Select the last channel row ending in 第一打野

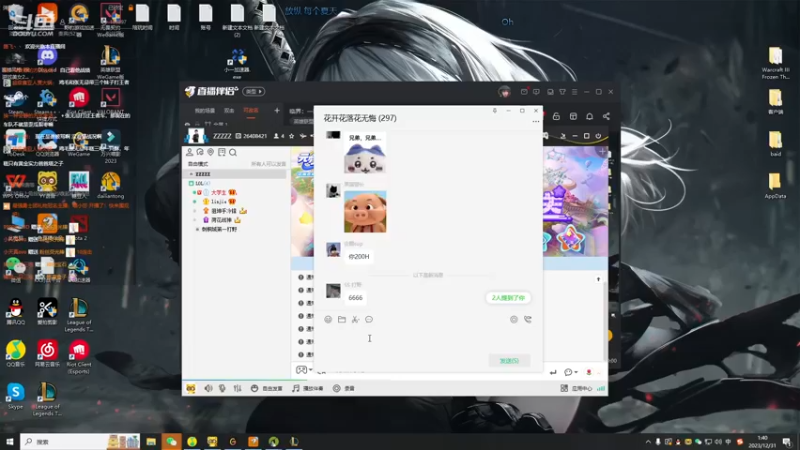(x=219, y=229)
